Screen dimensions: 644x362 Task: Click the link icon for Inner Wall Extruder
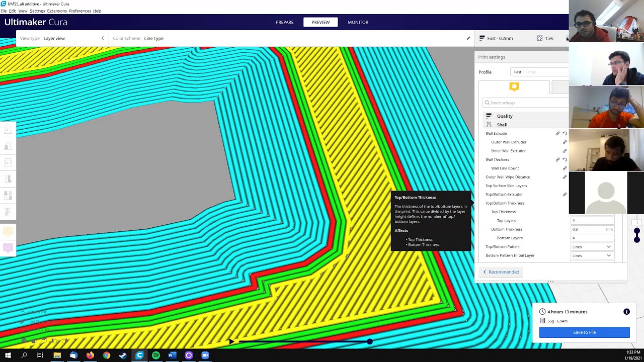[x=565, y=151]
